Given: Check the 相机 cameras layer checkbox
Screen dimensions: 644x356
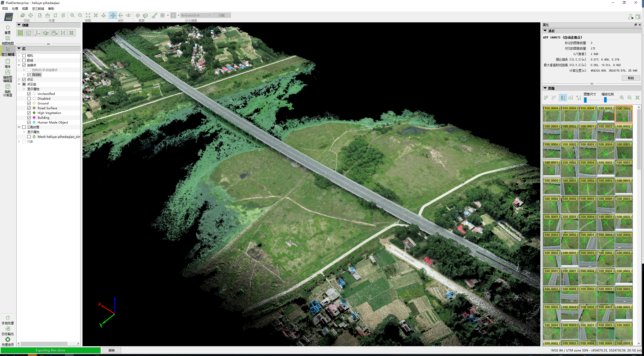Looking at the screenshot, I should [24, 56].
